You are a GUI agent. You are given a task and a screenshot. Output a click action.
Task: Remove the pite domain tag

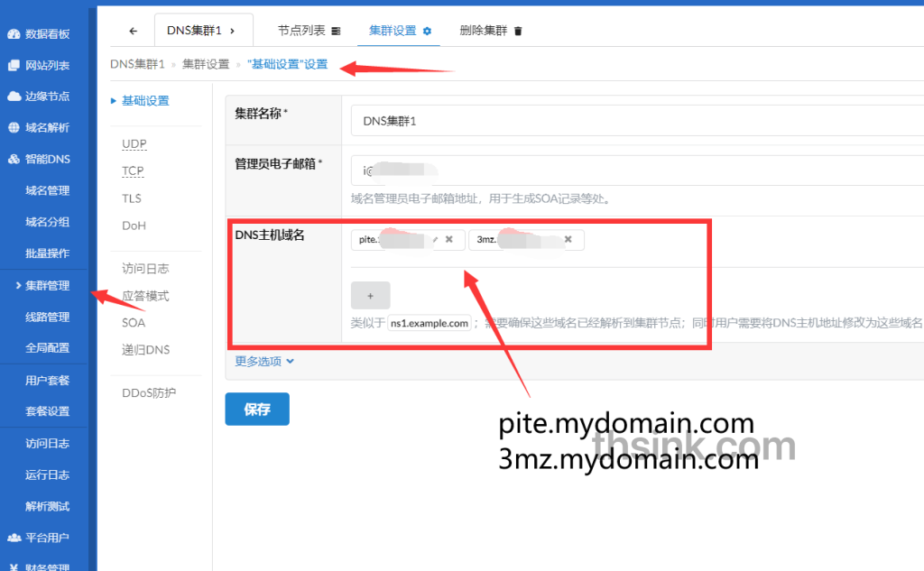(449, 240)
